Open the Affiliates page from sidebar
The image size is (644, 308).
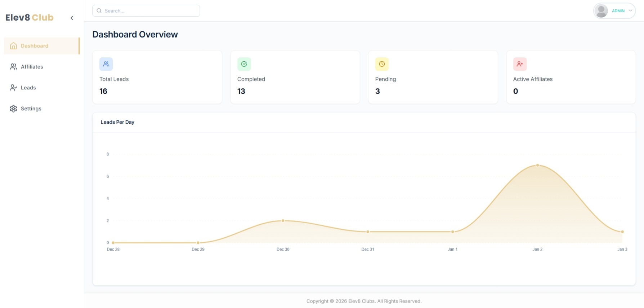click(x=32, y=67)
